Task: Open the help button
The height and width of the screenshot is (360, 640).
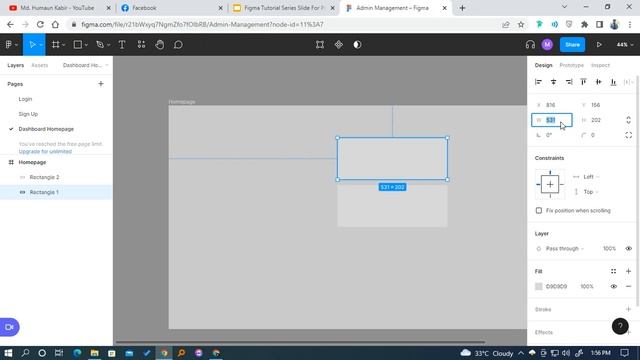Action: pyautogui.click(x=620, y=326)
